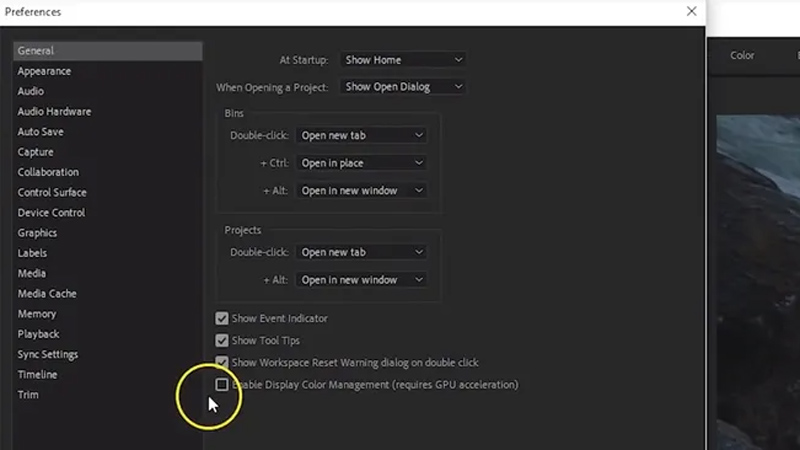Screen dimensions: 800x450
Task: Open Bins Double-click dropdown
Action: click(x=362, y=135)
